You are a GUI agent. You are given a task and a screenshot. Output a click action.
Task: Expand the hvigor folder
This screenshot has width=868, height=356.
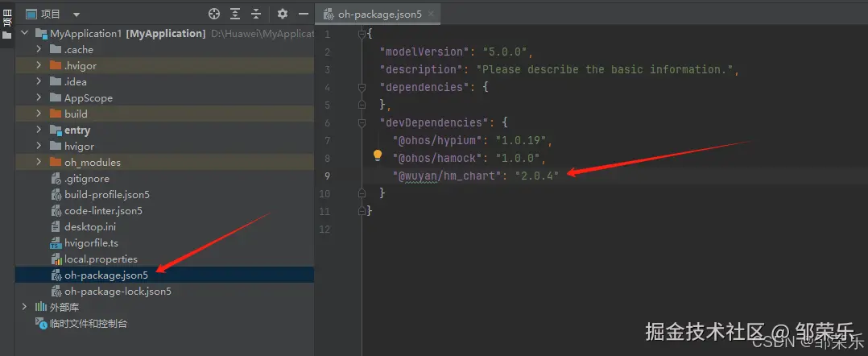[x=39, y=146]
